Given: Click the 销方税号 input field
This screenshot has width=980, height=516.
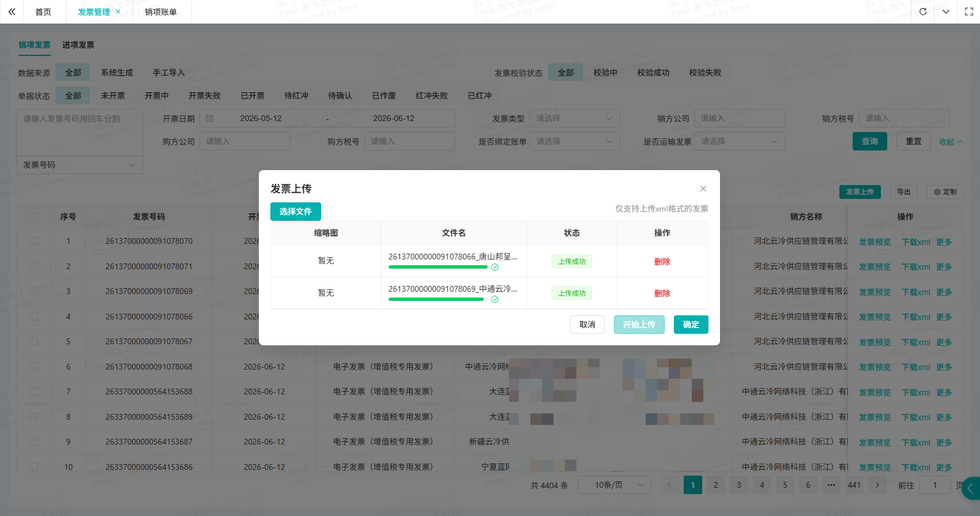Looking at the screenshot, I should point(904,118).
